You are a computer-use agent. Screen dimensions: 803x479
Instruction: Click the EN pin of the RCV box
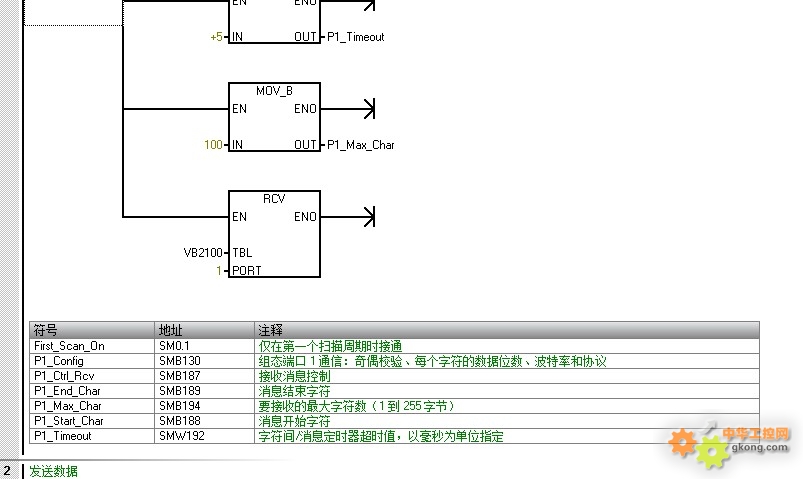click(x=239, y=217)
